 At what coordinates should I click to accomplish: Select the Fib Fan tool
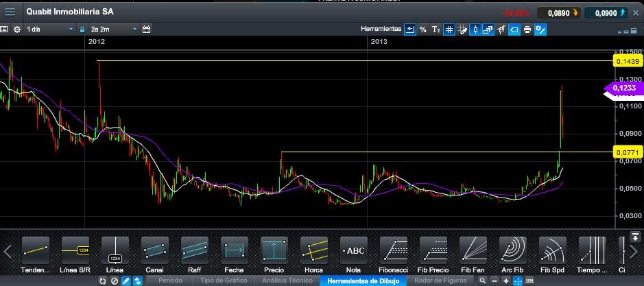point(473,252)
